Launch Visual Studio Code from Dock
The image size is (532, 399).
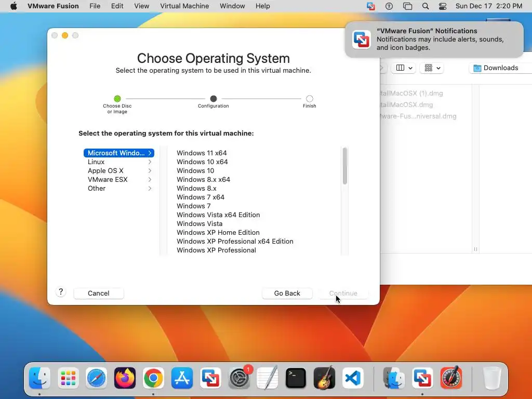tap(353, 378)
